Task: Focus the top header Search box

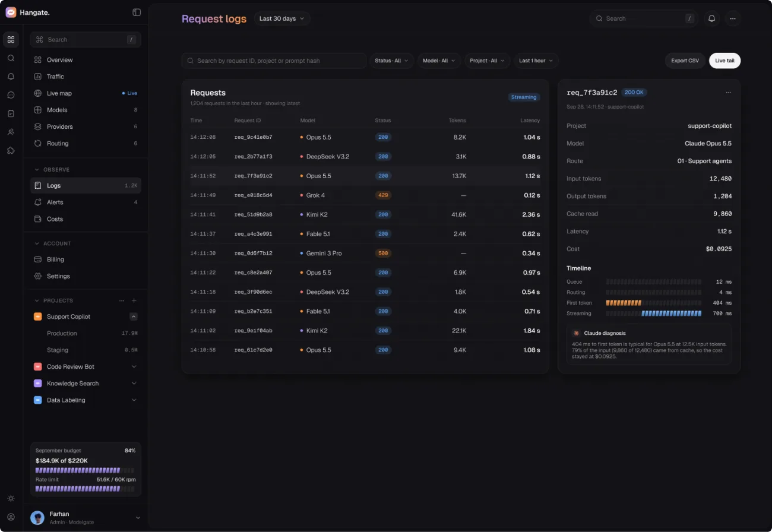Action: [x=643, y=18]
